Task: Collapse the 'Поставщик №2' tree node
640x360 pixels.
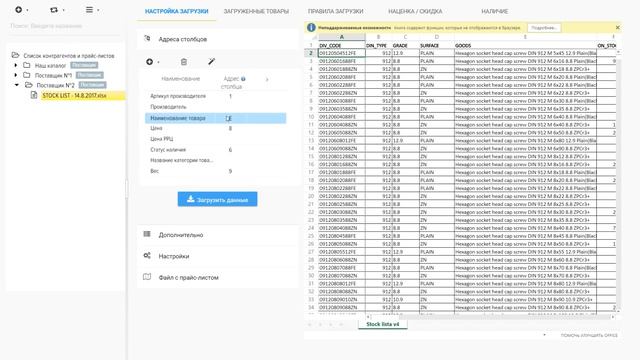Action: [x=17, y=85]
